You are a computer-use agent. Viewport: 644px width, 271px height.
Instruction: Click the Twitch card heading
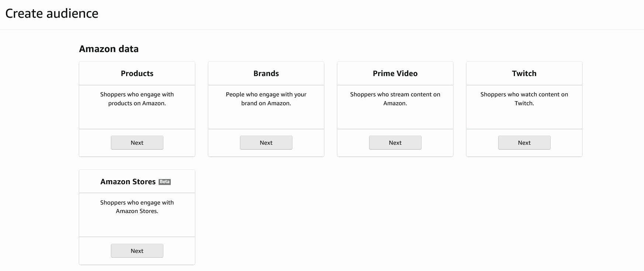(x=524, y=73)
